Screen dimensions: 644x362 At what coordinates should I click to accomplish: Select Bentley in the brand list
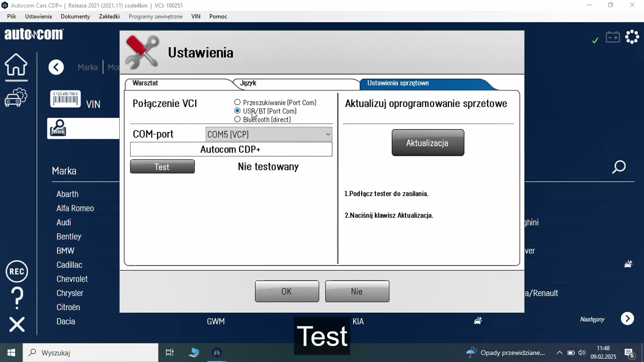tap(68, 236)
